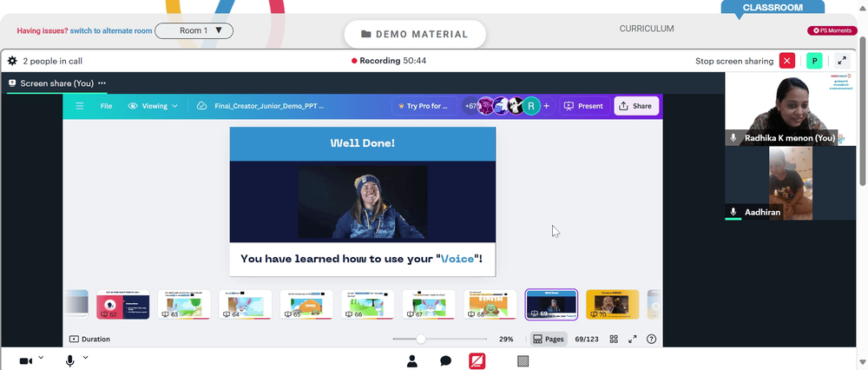This screenshot has height=370, width=868.
Task: Mute the microphone
Action: [x=70, y=361]
